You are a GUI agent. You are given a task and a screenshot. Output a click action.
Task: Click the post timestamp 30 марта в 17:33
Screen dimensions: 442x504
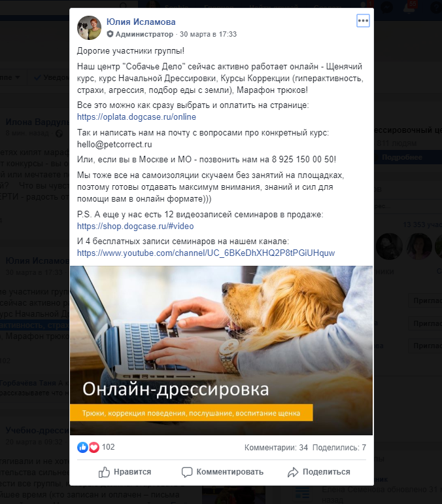(x=208, y=34)
